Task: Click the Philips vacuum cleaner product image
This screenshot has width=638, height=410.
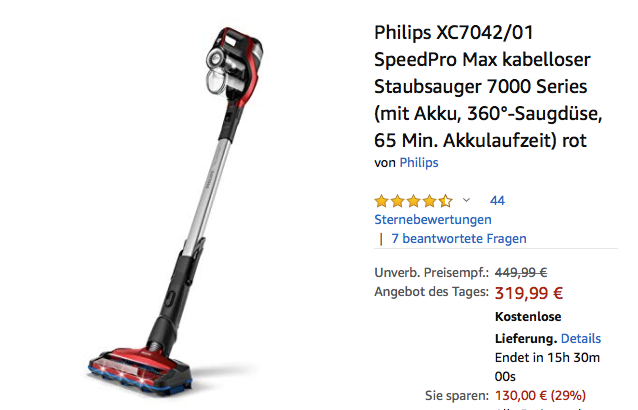Action: (176, 212)
